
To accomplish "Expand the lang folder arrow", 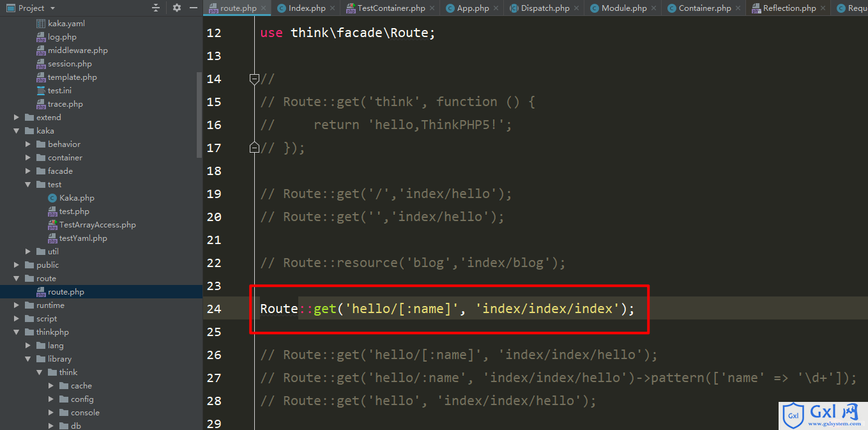I will [28, 346].
